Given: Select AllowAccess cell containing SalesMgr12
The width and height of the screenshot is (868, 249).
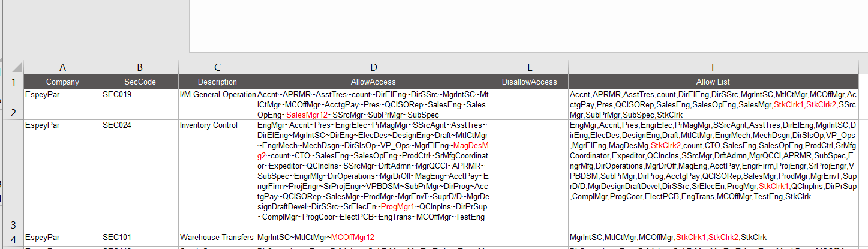Looking at the screenshot, I should [373, 104].
